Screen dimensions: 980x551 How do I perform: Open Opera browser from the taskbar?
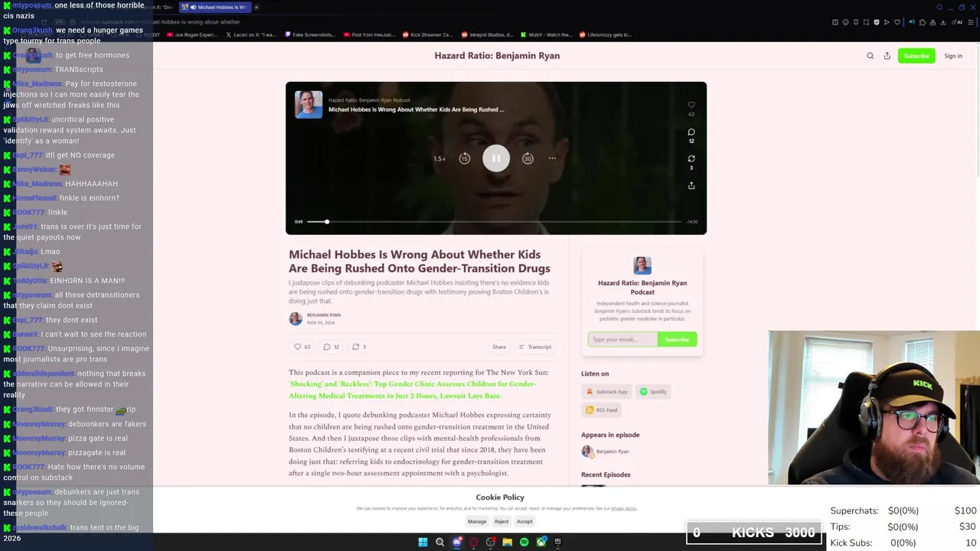[474, 542]
